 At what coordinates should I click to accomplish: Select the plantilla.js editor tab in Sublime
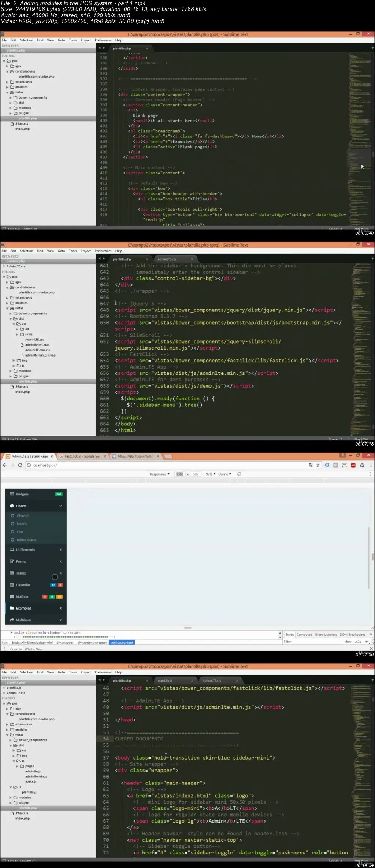(x=165, y=680)
